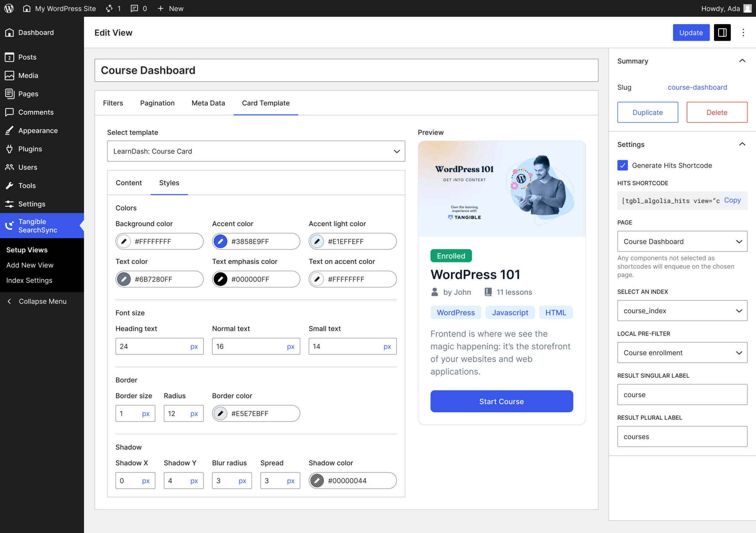Screen dimensions: 756x533
Task: Open the three-dot options menu
Action: point(743,32)
